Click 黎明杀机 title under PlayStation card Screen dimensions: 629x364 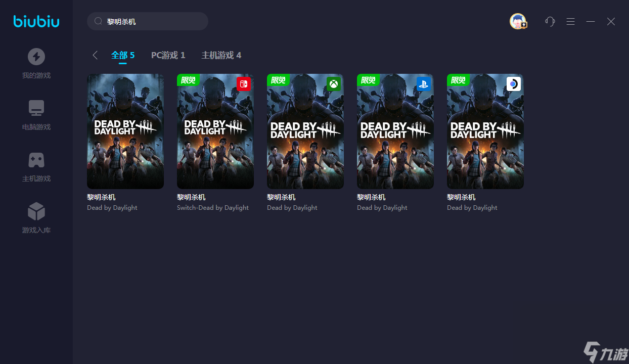[x=371, y=197]
